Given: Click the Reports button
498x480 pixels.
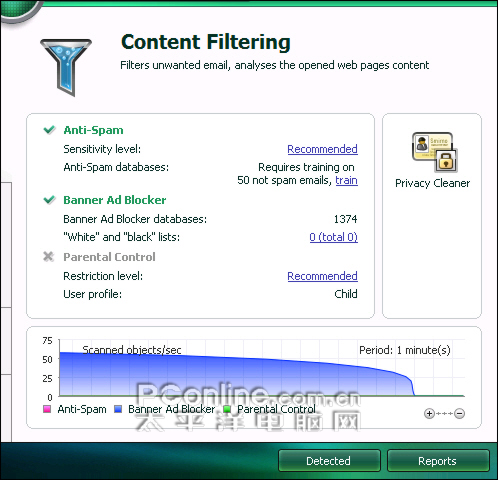Looking at the screenshot, I should coord(438,461).
